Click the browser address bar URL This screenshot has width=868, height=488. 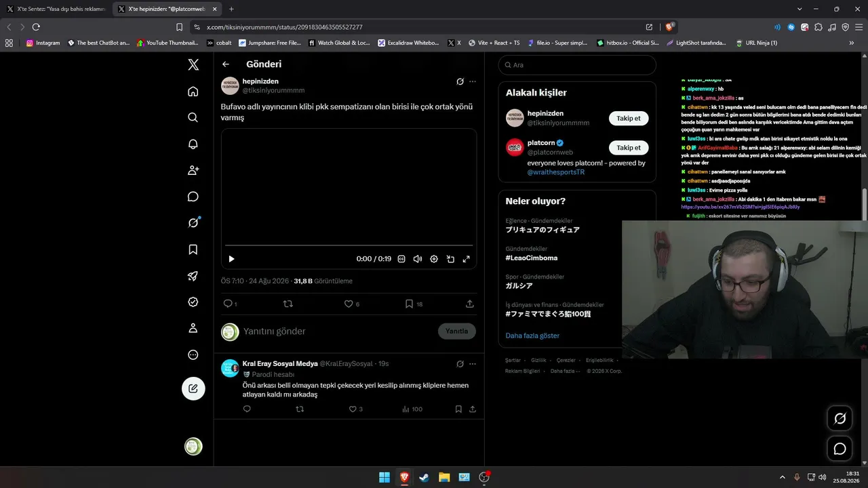[x=284, y=27]
